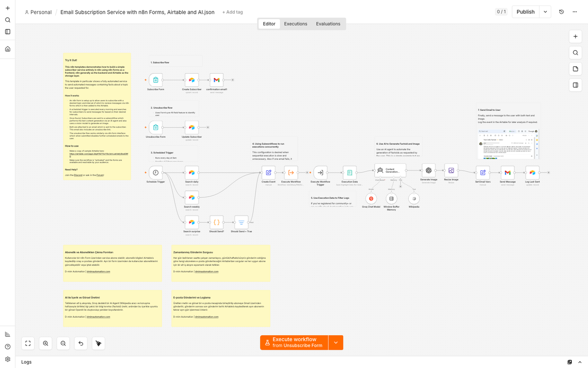Screen dimensions: 588x368
Task: Select the Set Email Vars node
Action: (483, 172)
